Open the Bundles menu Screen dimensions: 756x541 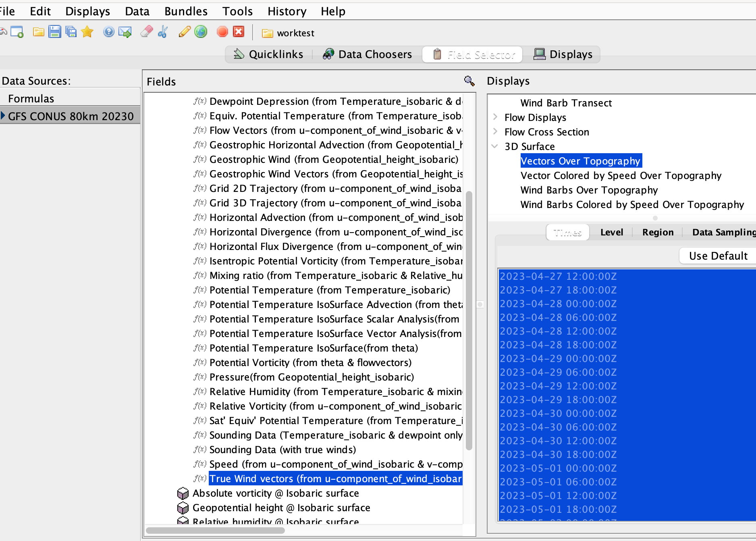tap(186, 11)
